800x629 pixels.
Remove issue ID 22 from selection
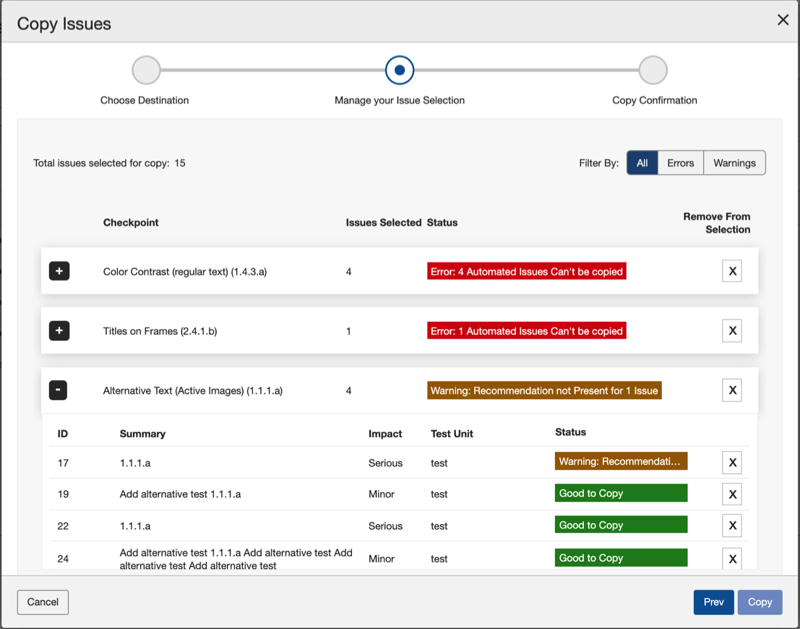pos(733,526)
